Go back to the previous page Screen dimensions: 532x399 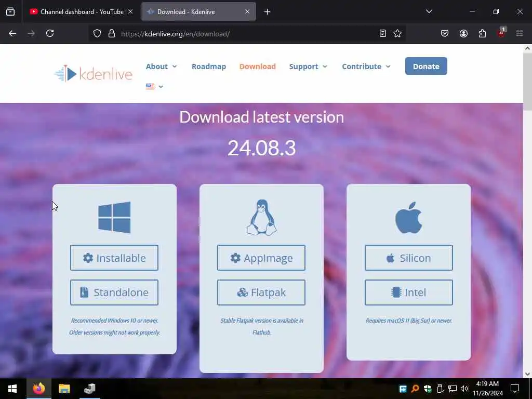tap(12, 34)
